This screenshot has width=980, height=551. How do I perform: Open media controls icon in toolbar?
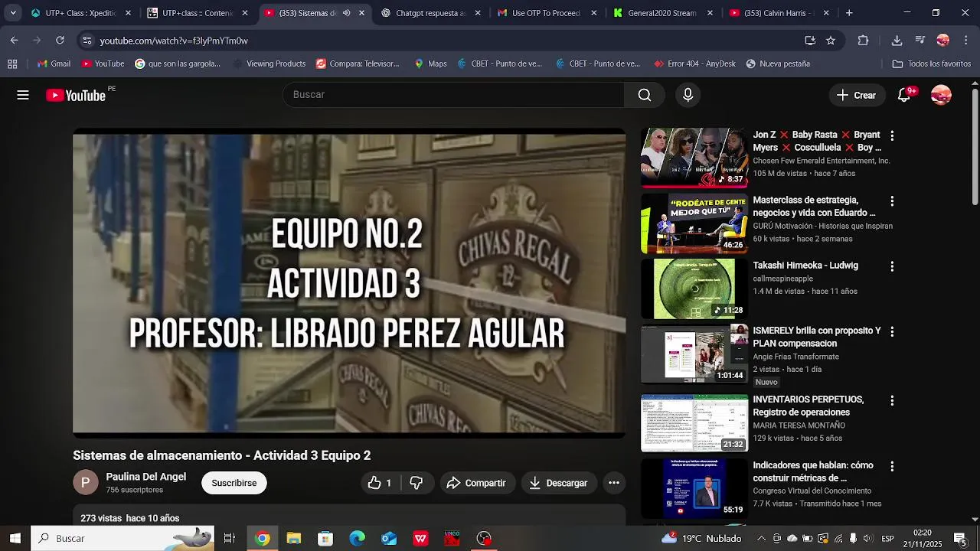point(920,41)
